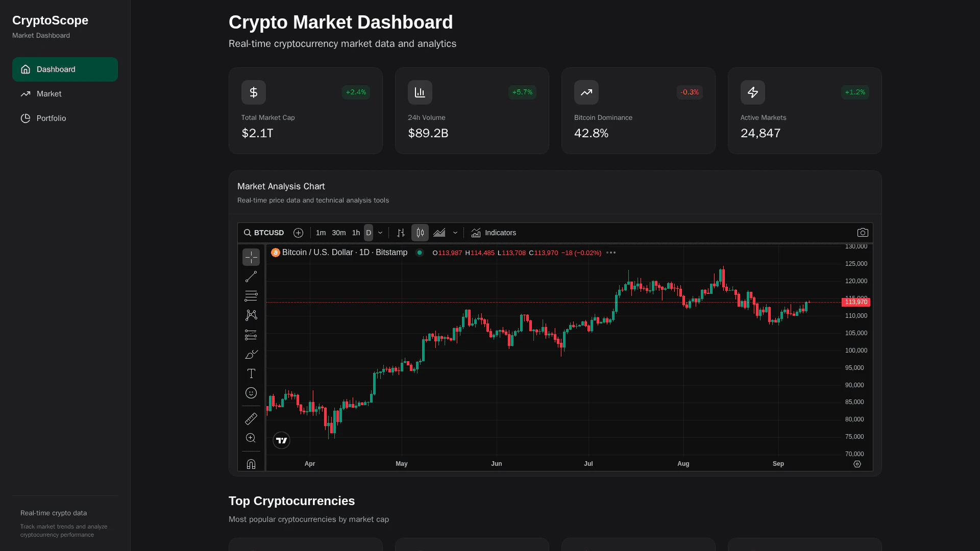Open the emoji sticker tool
This screenshot has height=551, width=980.
point(251,393)
